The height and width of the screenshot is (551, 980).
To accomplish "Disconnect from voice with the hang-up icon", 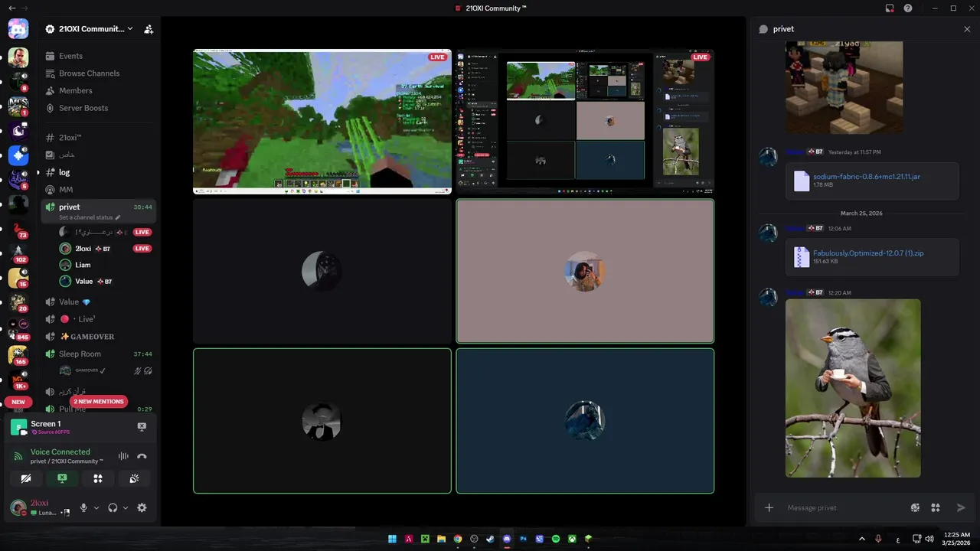I will click(142, 456).
